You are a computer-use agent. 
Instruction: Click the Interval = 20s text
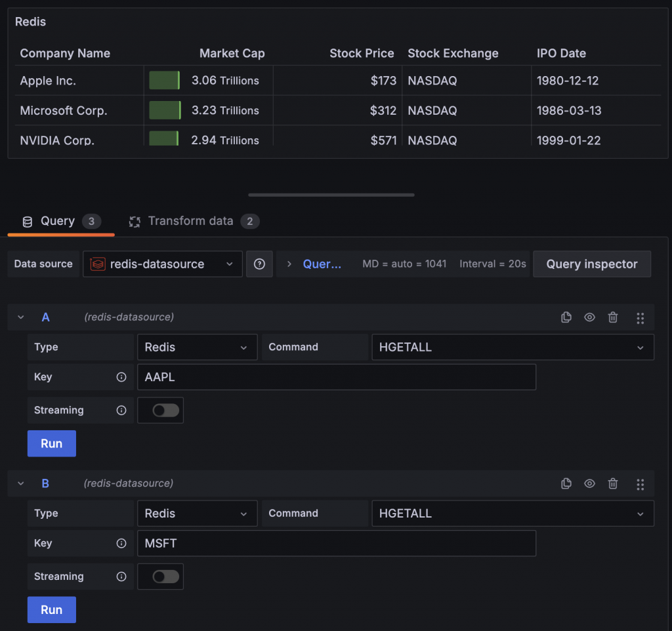click(x=492, y=264)
